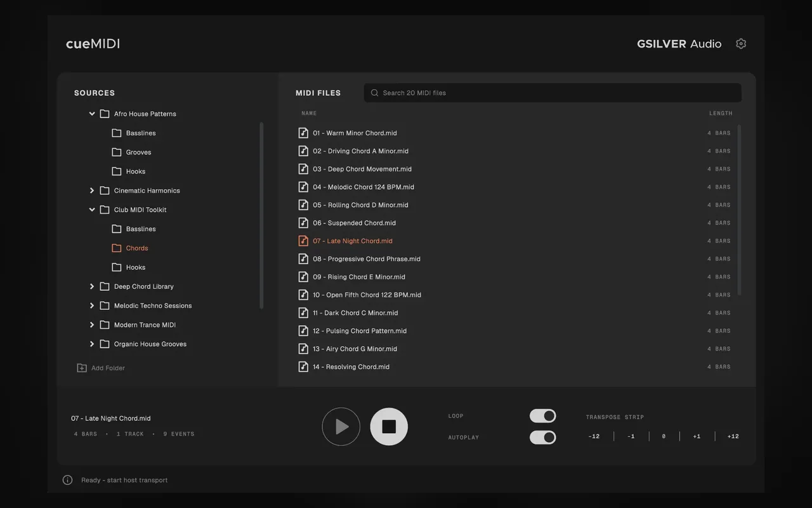Screen dimensions: 812x508
Task: Click the Sources panel scrollbar
Action: (x=261, y=215)
